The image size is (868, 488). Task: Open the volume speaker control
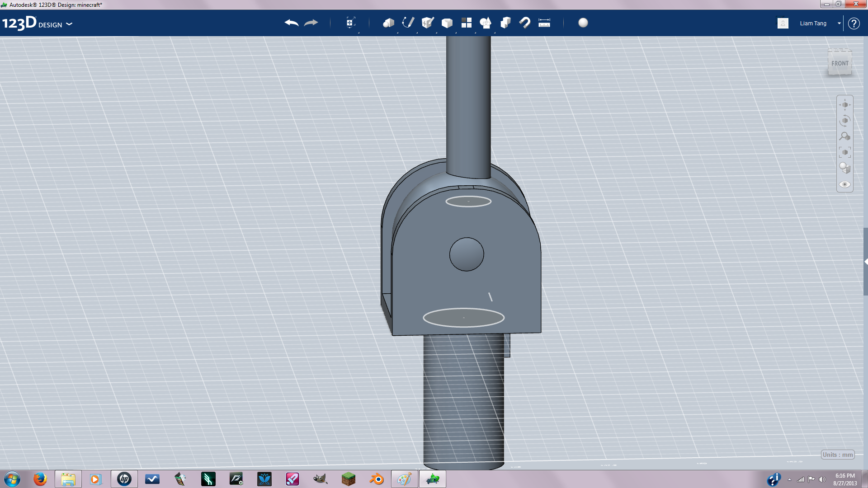pyautogui.click(x=822, y=479)
